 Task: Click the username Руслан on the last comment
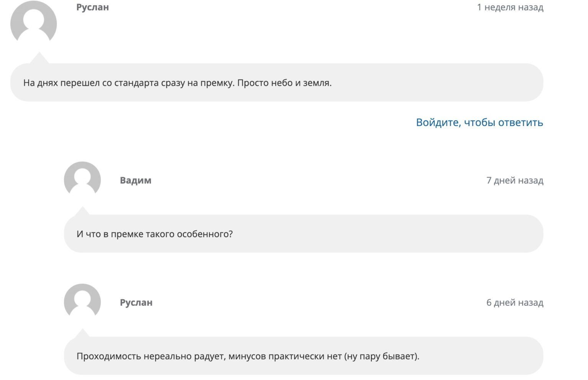pyautogui.click(x=135, y=302)
